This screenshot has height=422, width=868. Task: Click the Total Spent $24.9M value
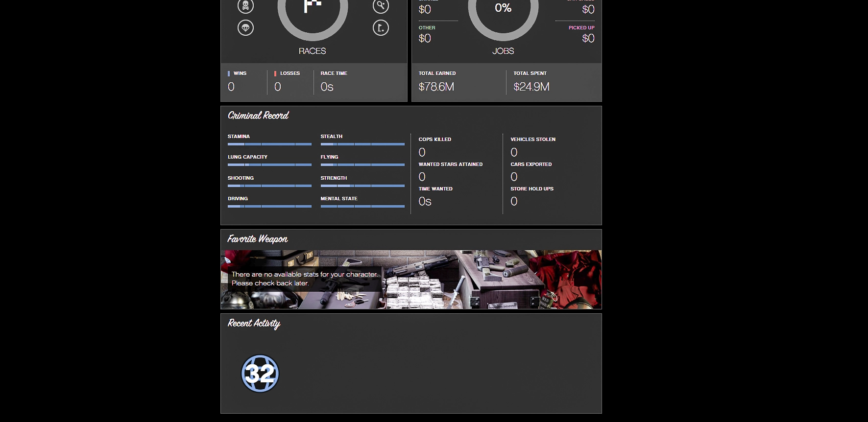click(531, 87)
